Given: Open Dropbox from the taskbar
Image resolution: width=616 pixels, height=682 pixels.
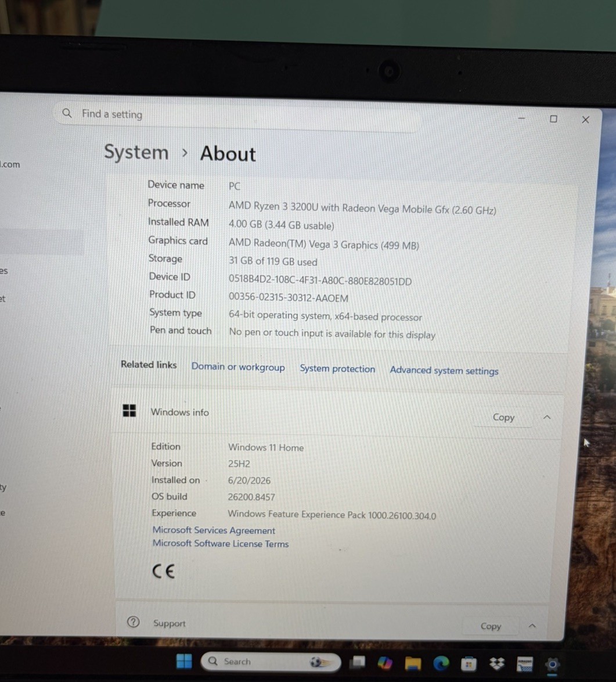Looking at the screenshot, I should tap(496, 664).
